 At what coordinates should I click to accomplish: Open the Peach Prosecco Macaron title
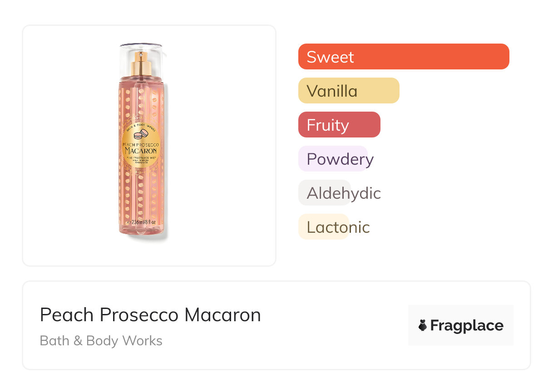click(x=150, y=315)
